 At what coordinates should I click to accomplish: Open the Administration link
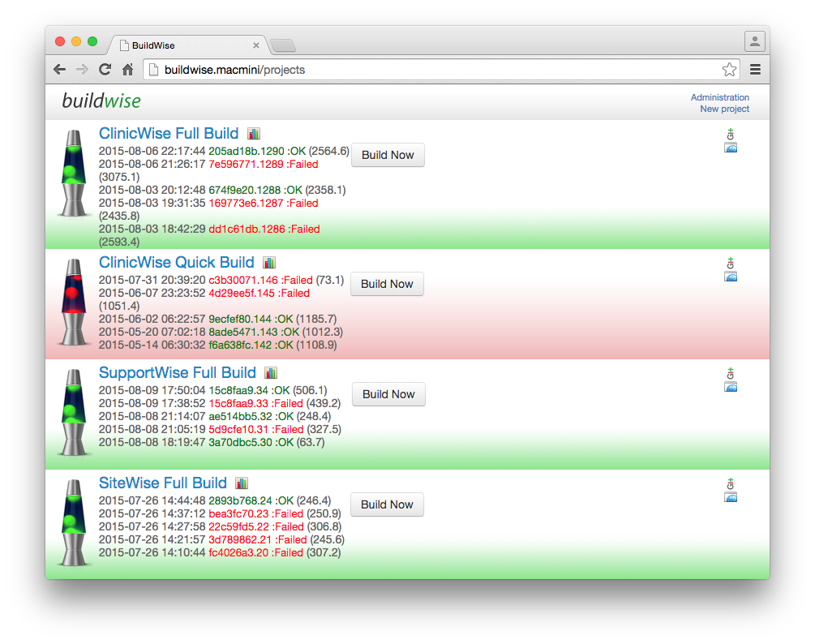point(719,97)
